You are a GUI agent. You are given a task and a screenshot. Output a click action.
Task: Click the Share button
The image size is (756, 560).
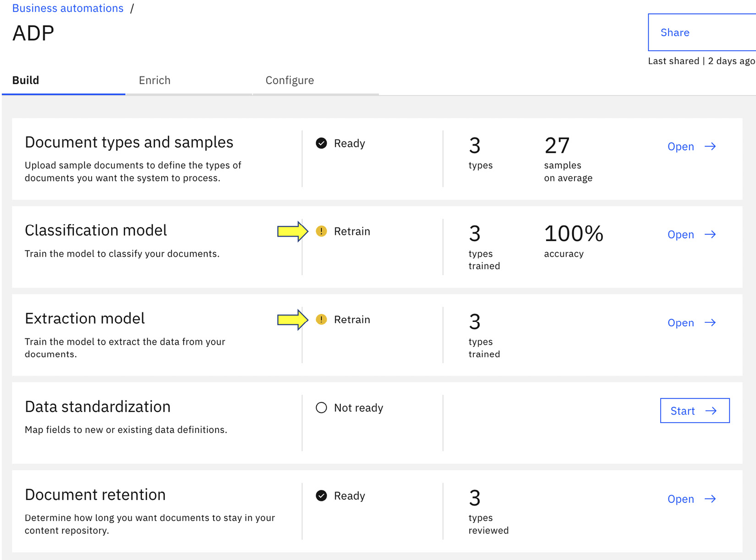(702, 33)
